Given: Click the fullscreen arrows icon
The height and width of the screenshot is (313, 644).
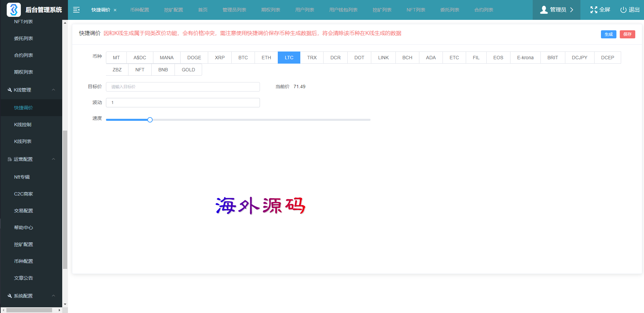Looking at the screenshot, I should (x=594, y=10).
